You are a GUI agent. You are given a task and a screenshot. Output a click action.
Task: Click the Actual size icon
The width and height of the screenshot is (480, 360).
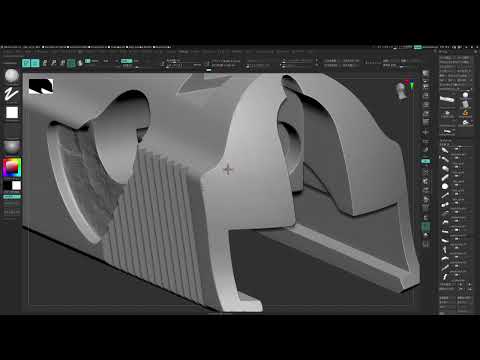(426, 105)
